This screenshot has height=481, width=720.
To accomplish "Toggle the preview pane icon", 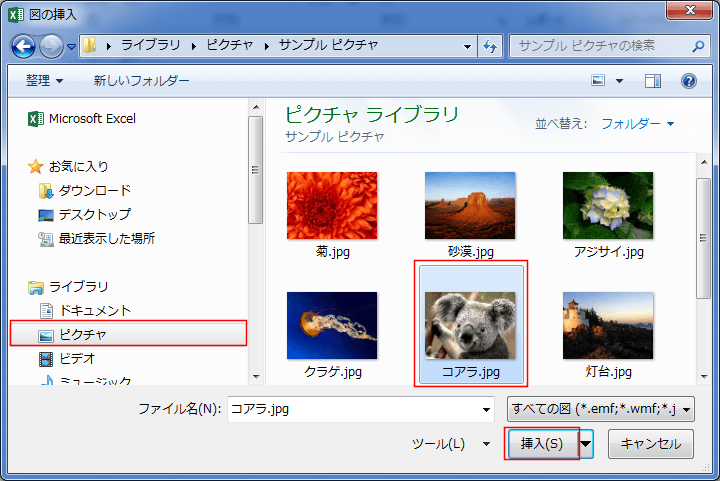I will tap(652, 81).
